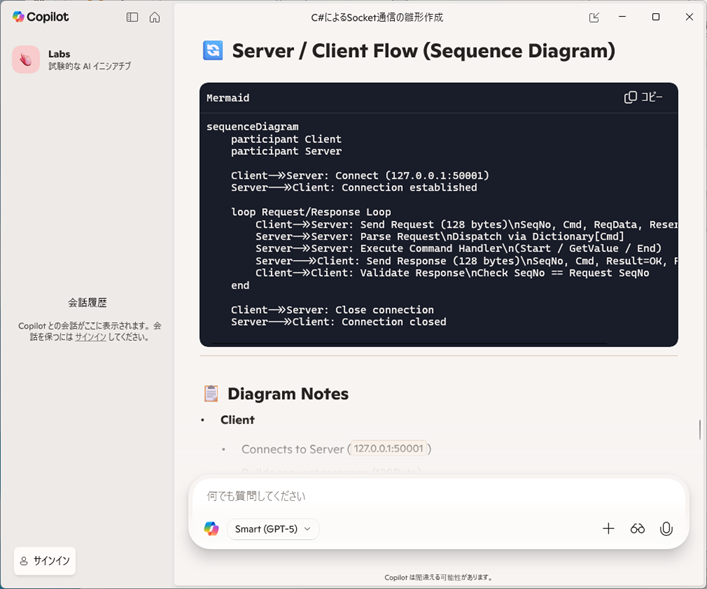Click the vertical scrollbar of the chat

point(700,429)
